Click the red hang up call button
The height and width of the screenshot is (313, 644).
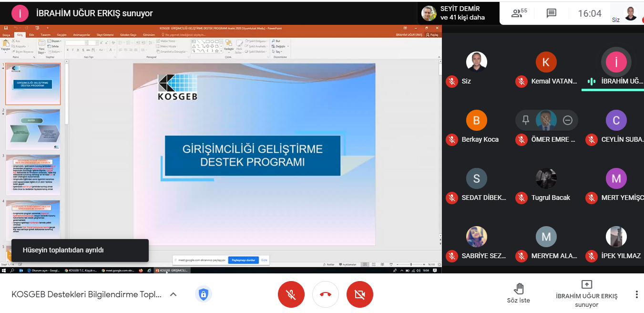[326, 294]
